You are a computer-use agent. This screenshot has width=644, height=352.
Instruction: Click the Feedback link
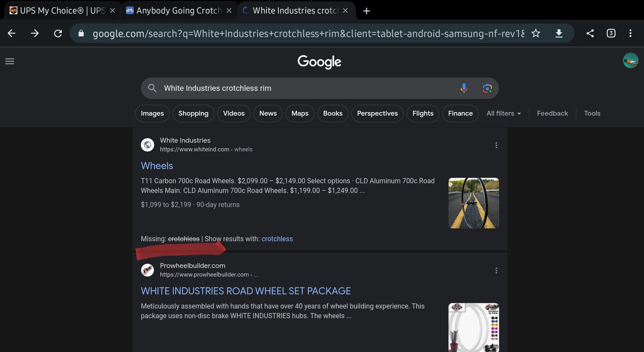553,113
